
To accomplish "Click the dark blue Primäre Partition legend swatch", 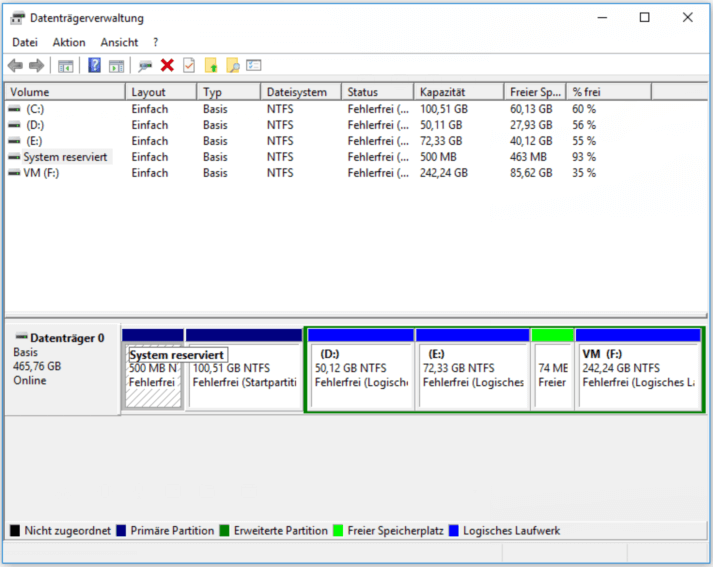I will click(x=121, y=531).
